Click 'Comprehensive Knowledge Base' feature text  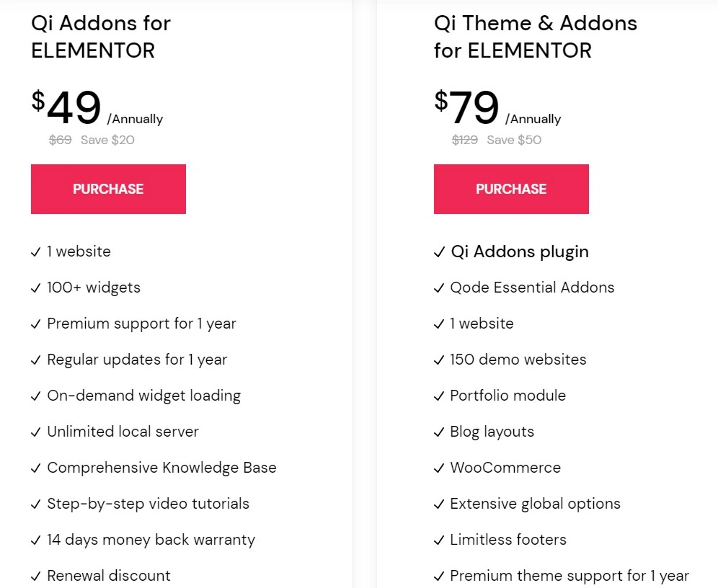[161, 468]
